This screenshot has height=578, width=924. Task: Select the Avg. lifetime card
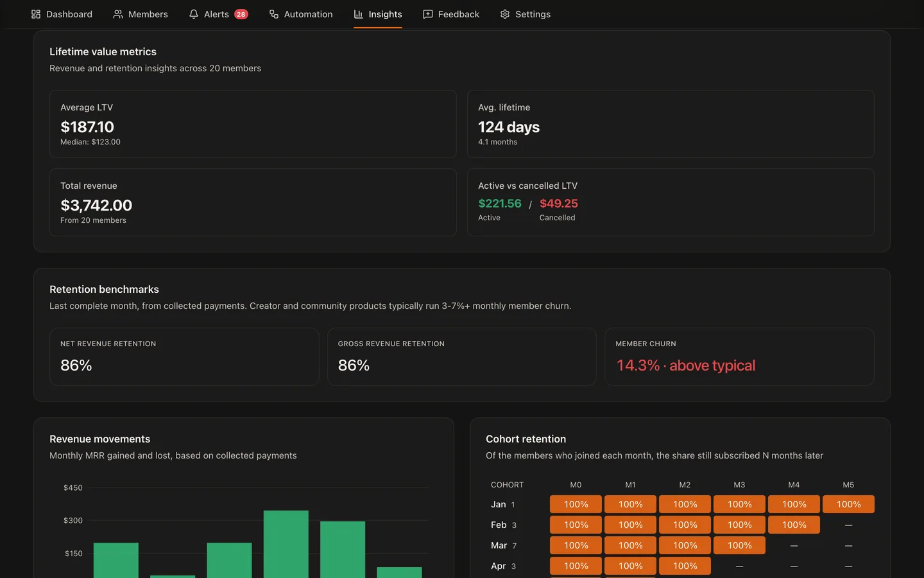point(671,124)
